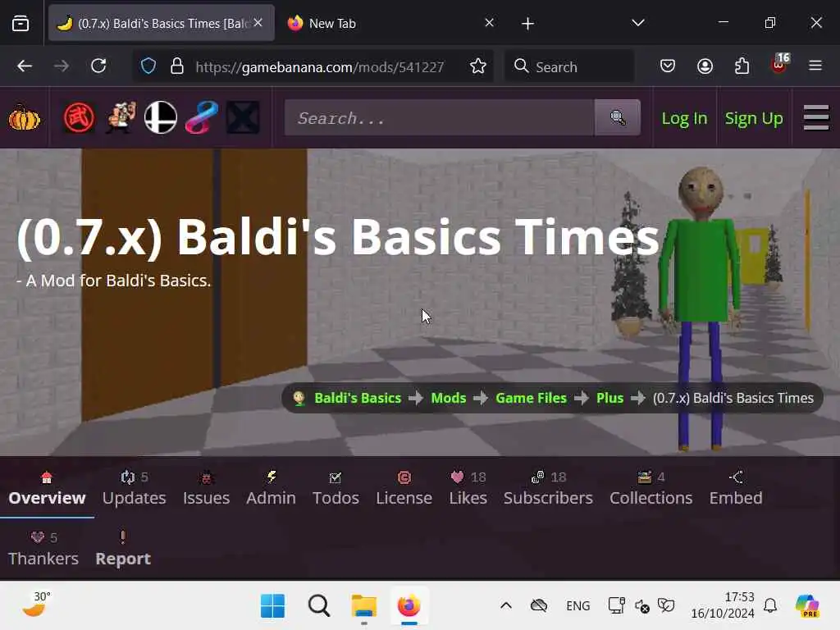The width and height of the screenshot is (840, 630).
Task: Click the Firefox taskbar icon
Action: tap(409, 606)
